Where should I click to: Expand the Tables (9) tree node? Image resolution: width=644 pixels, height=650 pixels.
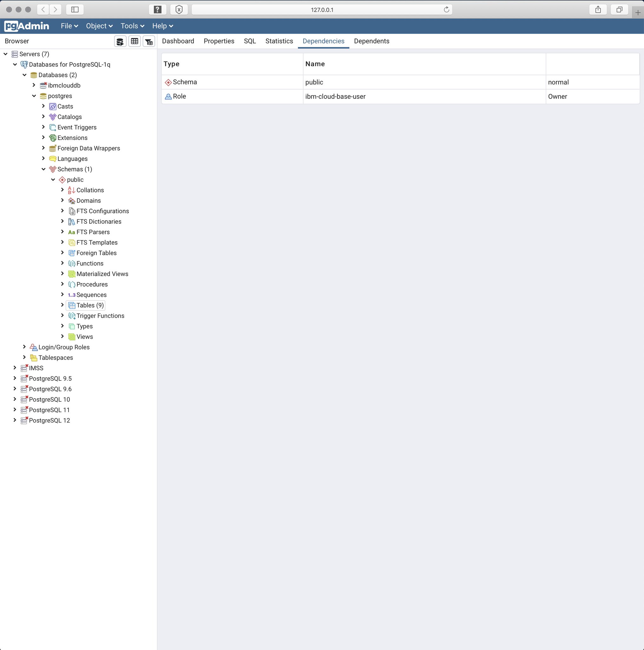(62, 305)
